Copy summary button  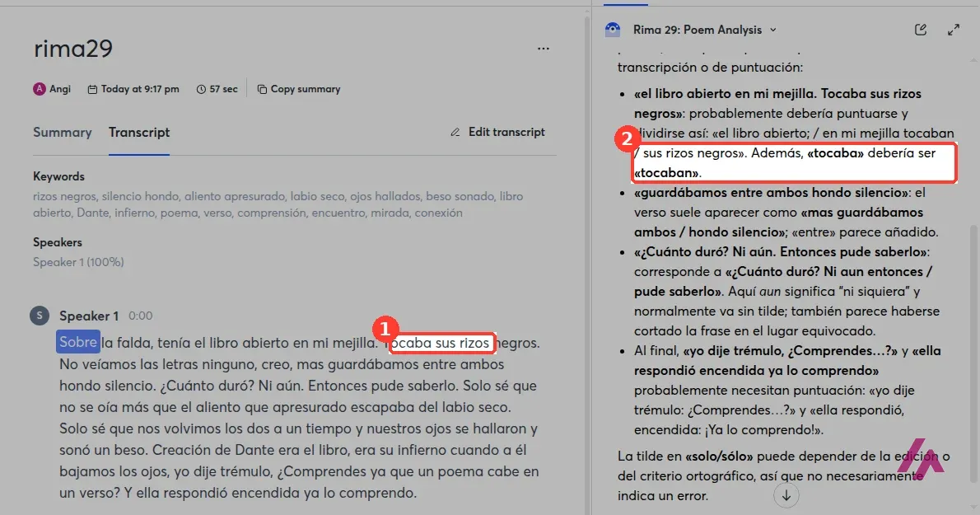(x=299, y=89)
